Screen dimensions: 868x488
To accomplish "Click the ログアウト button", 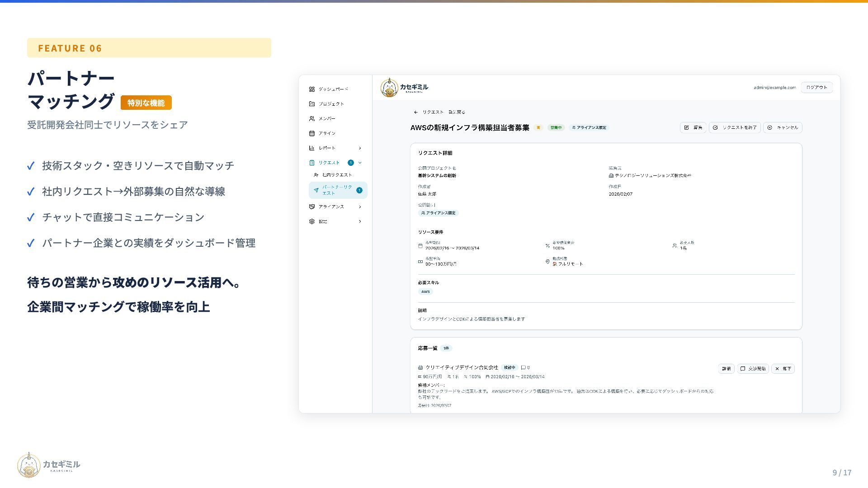I will pos(816,88).
